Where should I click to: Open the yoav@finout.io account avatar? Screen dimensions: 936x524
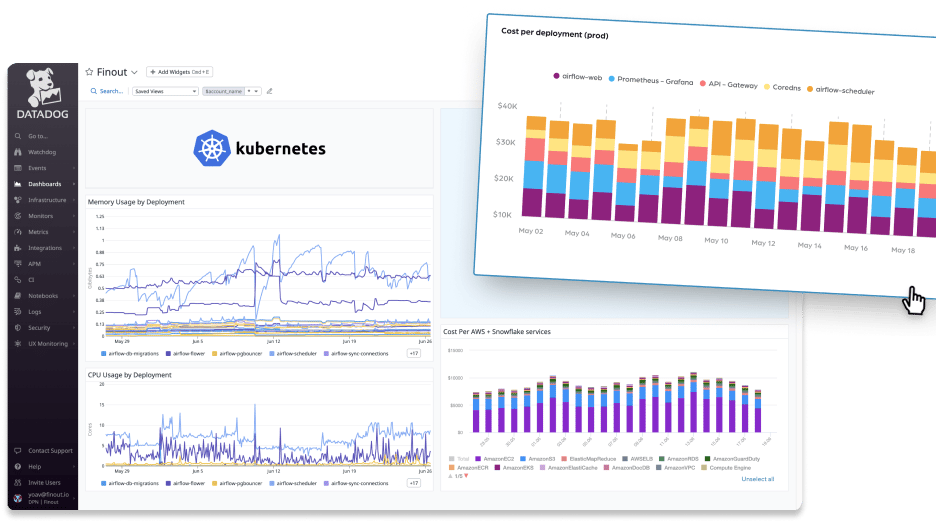(18, 498)
